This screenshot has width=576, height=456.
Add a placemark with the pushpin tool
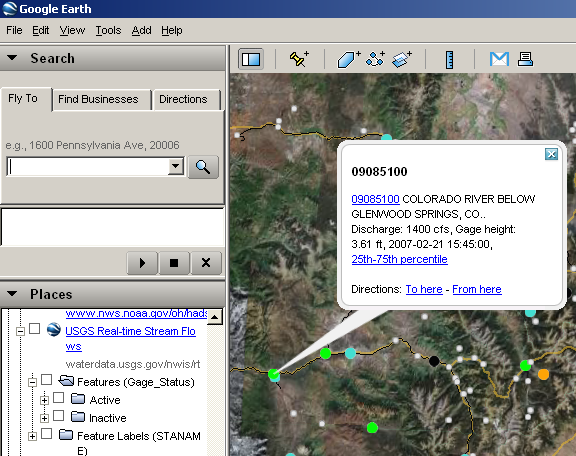coord(299,59)
